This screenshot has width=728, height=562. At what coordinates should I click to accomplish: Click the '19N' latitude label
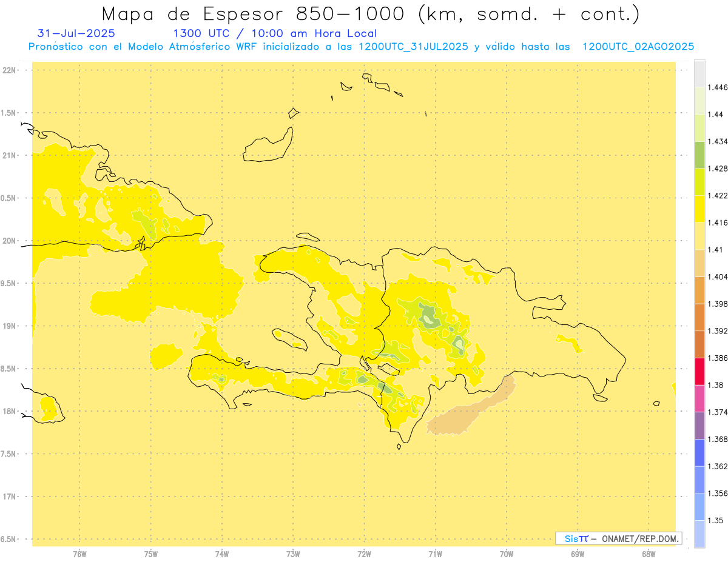[10, 326]
